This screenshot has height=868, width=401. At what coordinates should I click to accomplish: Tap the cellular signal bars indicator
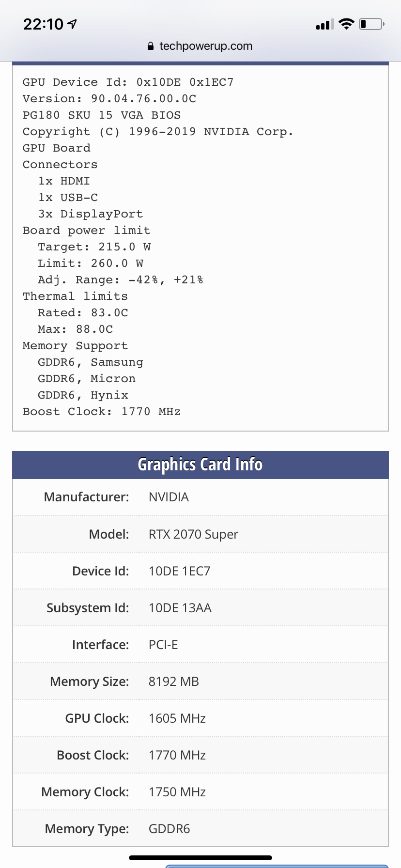[x=324, y=24]
